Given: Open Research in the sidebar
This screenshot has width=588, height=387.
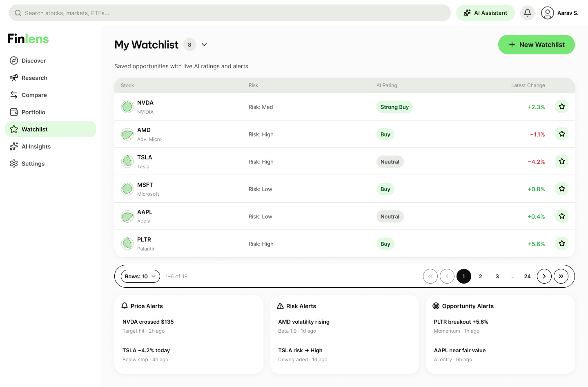Looking at the screenshot, I should click(x=51, y=78).
